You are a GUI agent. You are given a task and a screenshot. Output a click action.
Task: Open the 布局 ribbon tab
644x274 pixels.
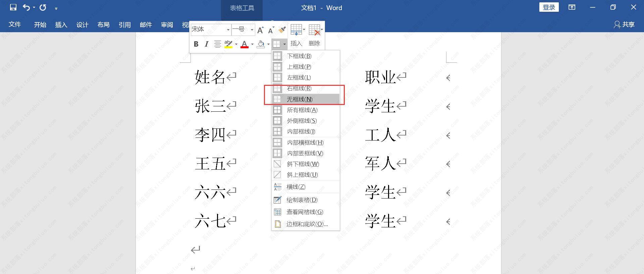pos(103,24)
